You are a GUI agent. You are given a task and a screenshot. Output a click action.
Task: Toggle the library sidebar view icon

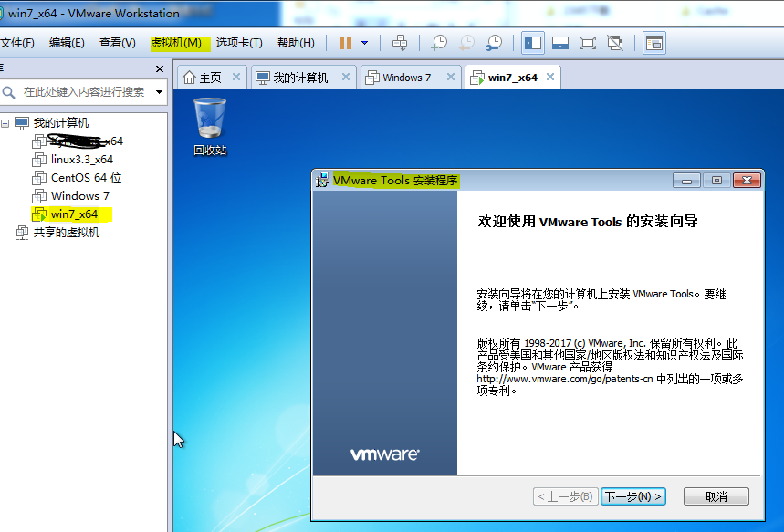pyautogui.click(x=532, y=43)
